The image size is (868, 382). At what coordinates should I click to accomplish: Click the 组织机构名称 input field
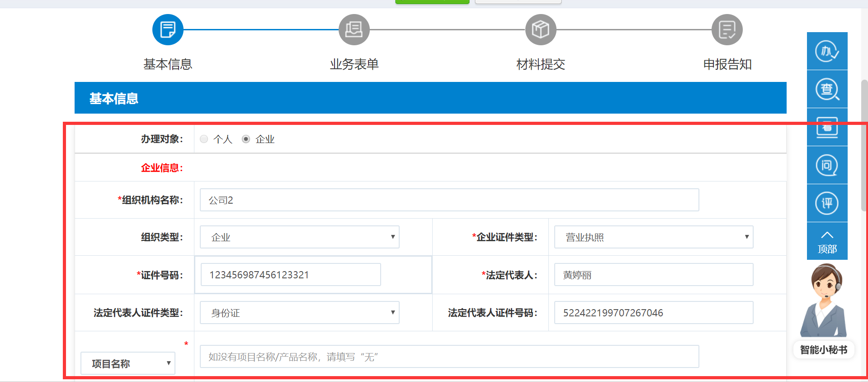449,200
